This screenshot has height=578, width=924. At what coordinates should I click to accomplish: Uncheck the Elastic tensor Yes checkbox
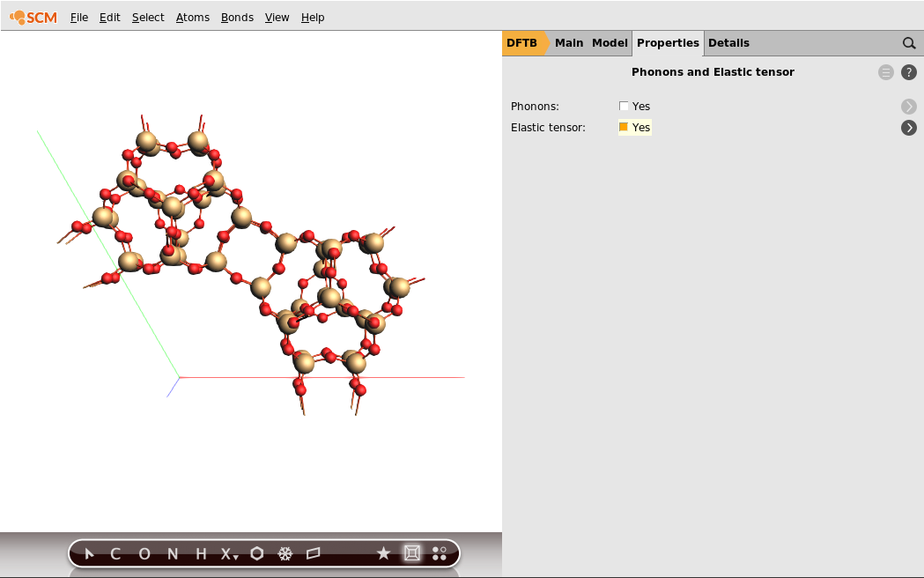[x=624, y=127]
